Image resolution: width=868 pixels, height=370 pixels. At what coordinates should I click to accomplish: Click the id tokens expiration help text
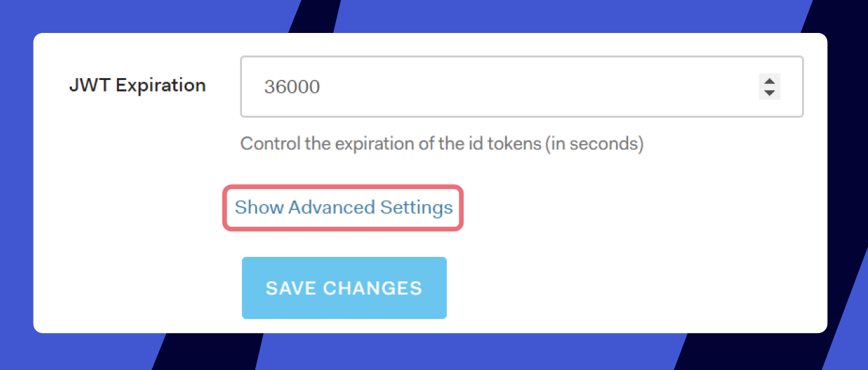click(x=441, y=144)
